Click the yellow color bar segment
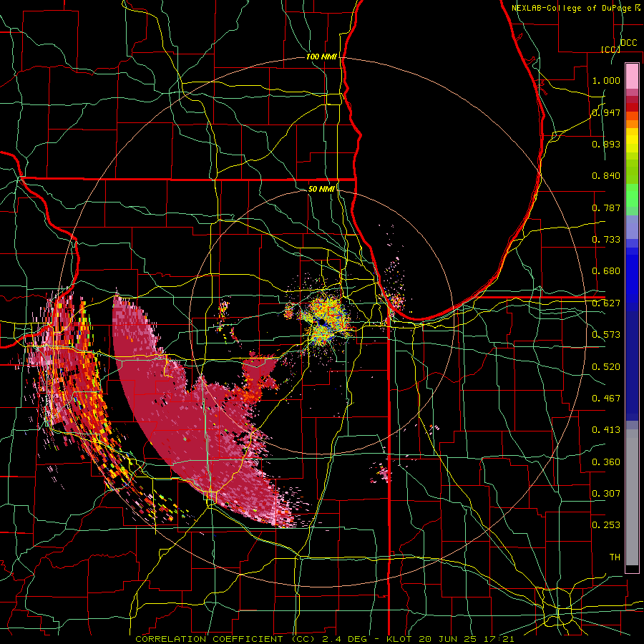The height and width of the screenshot is (644, 644). click(x=632, y=140)
